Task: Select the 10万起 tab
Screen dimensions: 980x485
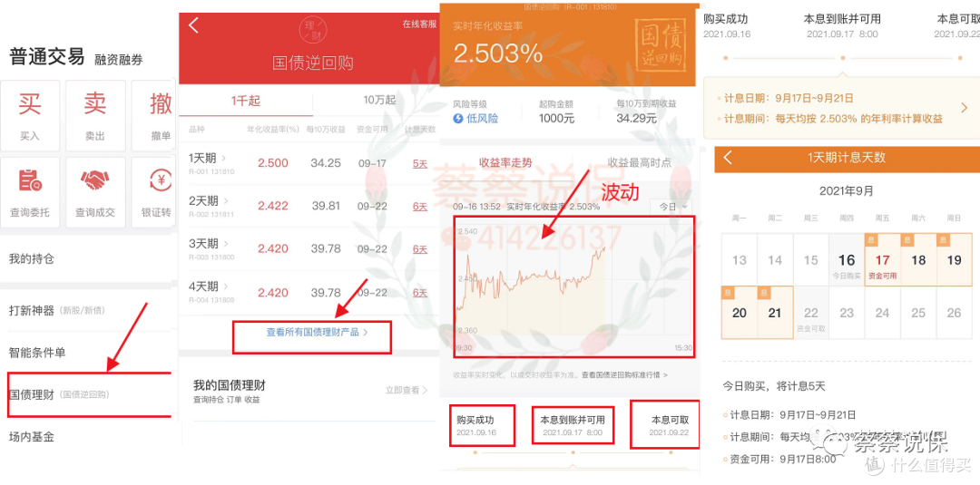Action: click(x=379, y=100)
